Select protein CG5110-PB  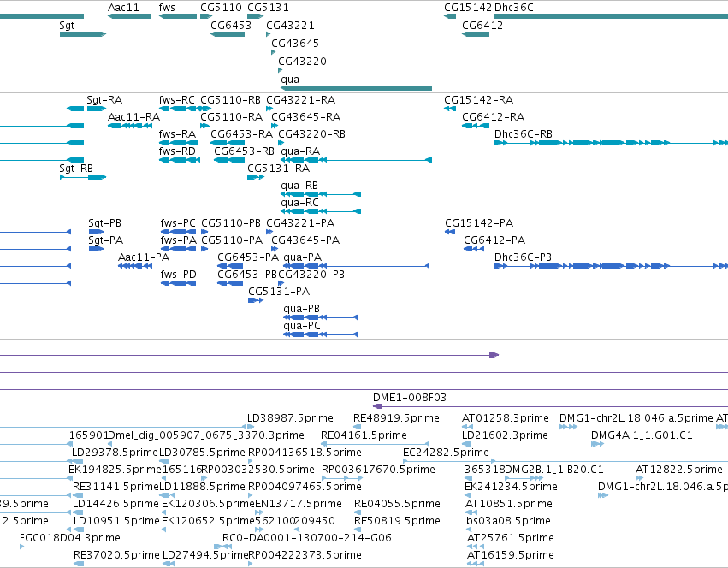point(204,232)
